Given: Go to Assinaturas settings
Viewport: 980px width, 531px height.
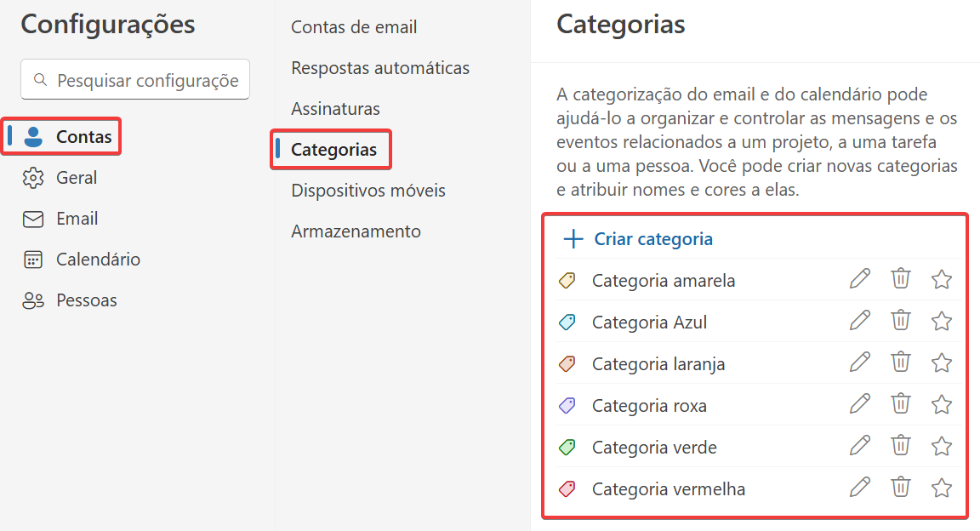Looking at the screenshot, I should tap(336, 109).
